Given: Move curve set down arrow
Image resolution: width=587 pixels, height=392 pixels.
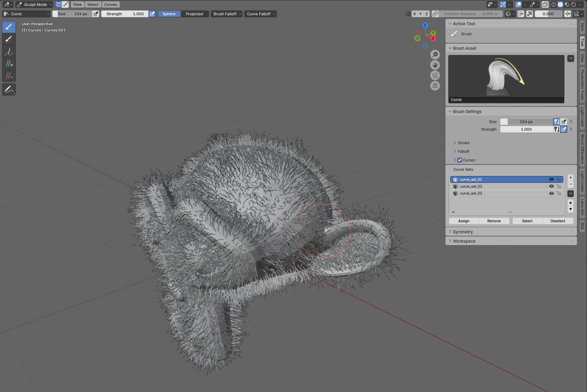Looking at the screenshot, I should (571, 209).
